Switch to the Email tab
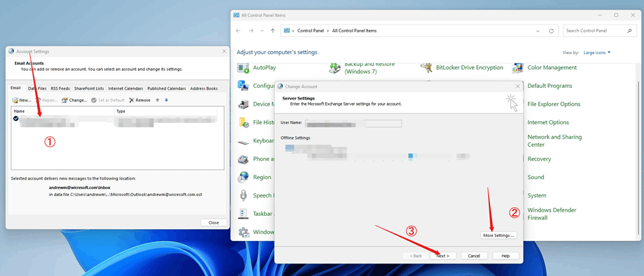This screenshot has width=644, height=276. click(x=16, y=88)
